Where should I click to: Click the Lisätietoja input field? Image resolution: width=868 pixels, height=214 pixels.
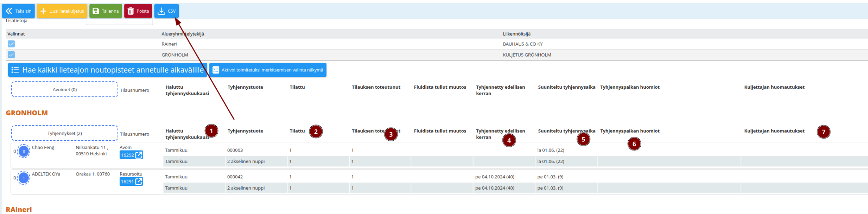119,22
